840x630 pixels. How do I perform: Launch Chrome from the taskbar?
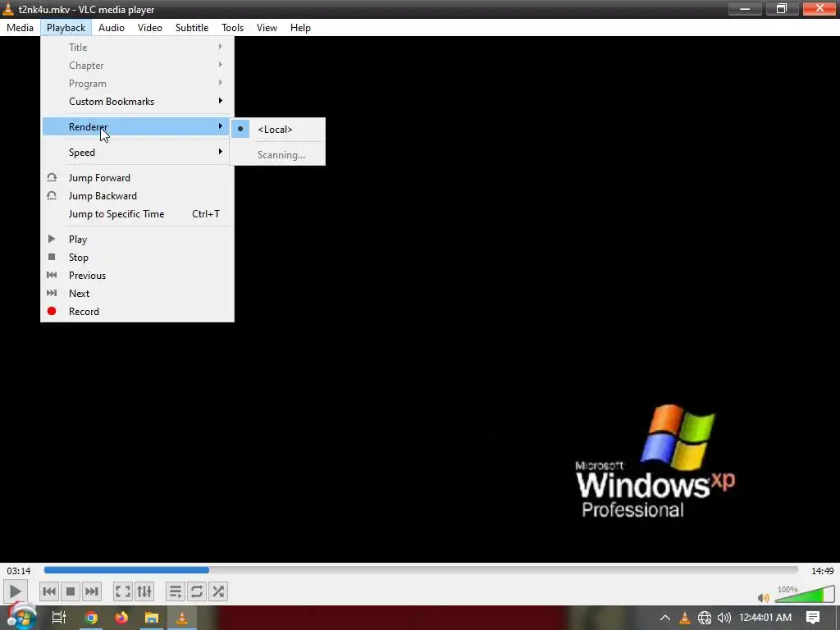click(x=91, y=618)
